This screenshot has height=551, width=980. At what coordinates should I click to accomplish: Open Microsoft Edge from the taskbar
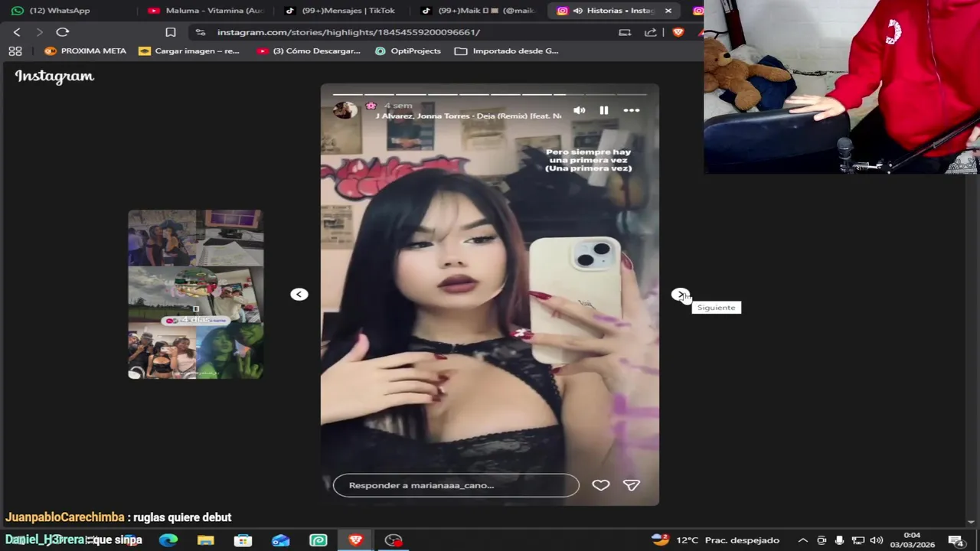[x=168, y=540]
